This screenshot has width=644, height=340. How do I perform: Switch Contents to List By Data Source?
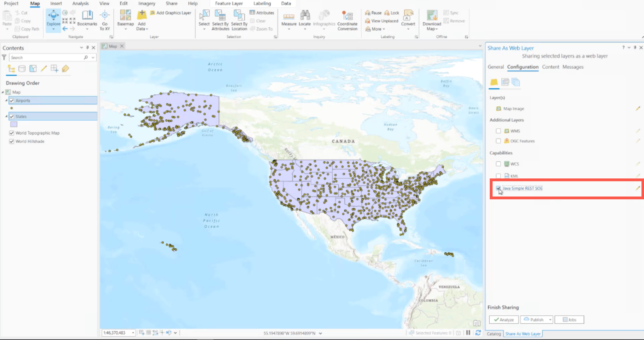click(x=22, y=69)
